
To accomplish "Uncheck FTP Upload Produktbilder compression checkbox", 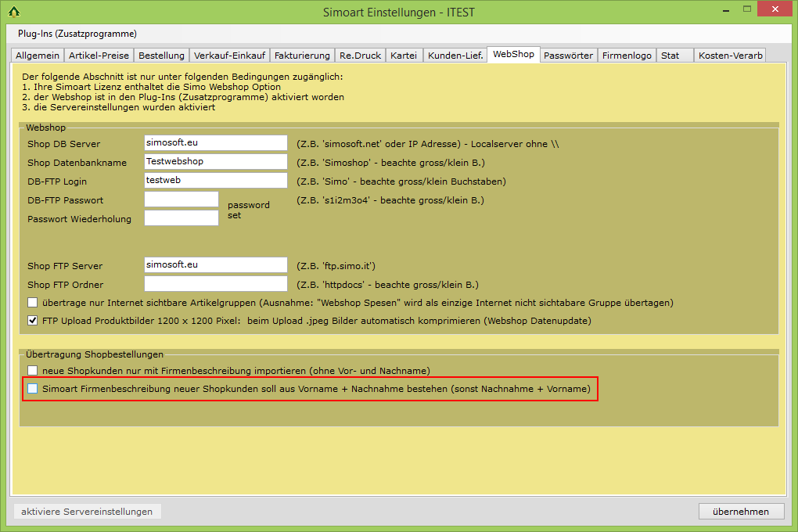I will [x=33, y=320].
